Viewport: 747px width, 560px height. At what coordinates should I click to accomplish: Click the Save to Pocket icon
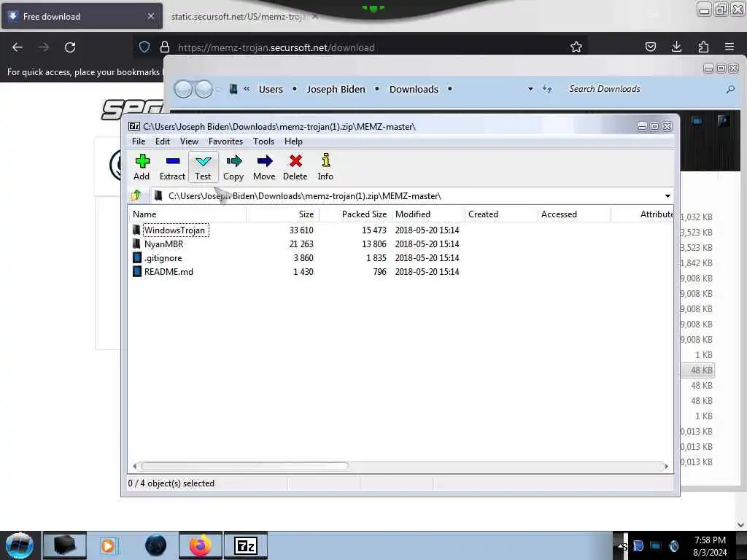coord(650,47)
